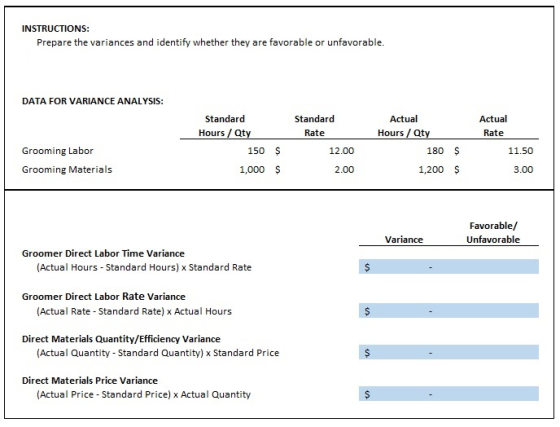Select Favorable/Unfavorable cell for Labor Time Variance

tap(494, 267)
